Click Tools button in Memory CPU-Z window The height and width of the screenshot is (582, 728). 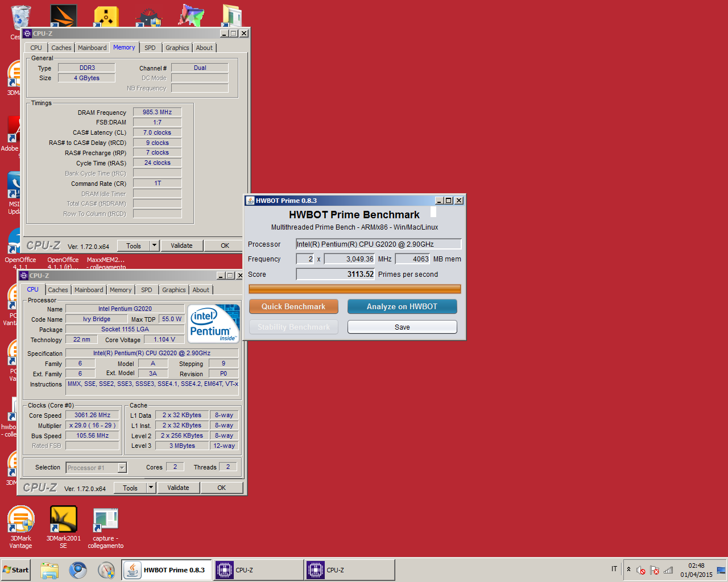[x=134, y=246]
